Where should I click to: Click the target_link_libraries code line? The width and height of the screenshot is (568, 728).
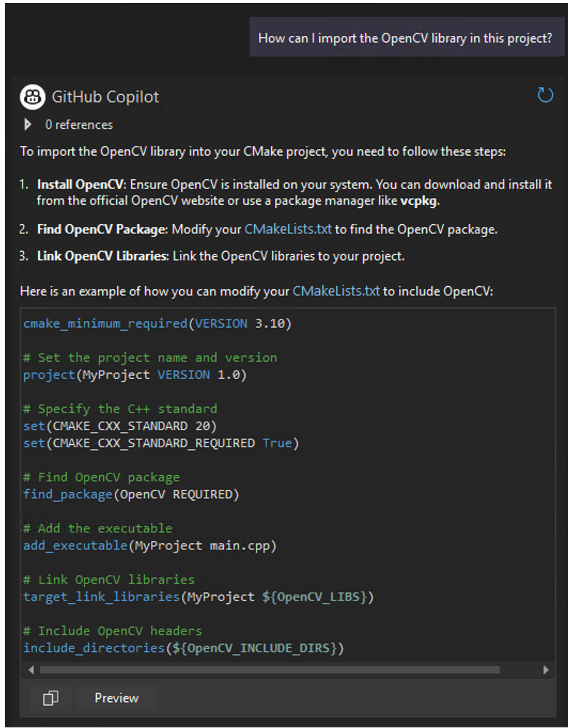coord(198,597)
